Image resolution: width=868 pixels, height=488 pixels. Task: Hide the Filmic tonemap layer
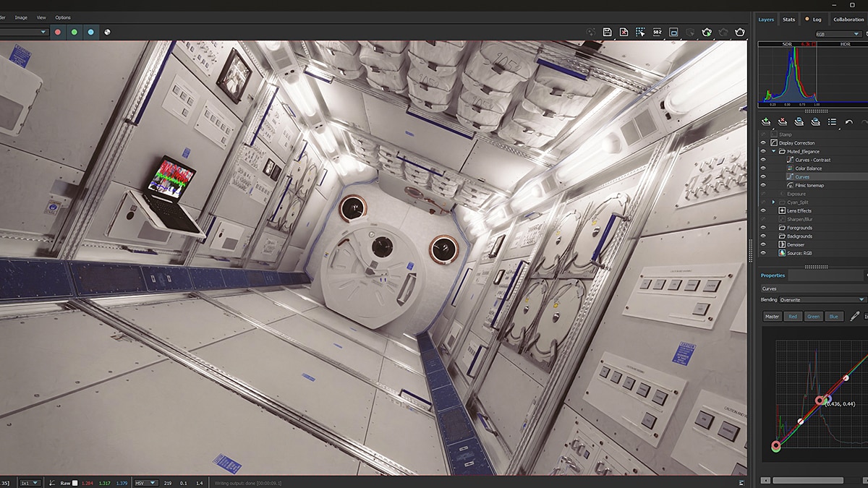(x=763, y=185)
